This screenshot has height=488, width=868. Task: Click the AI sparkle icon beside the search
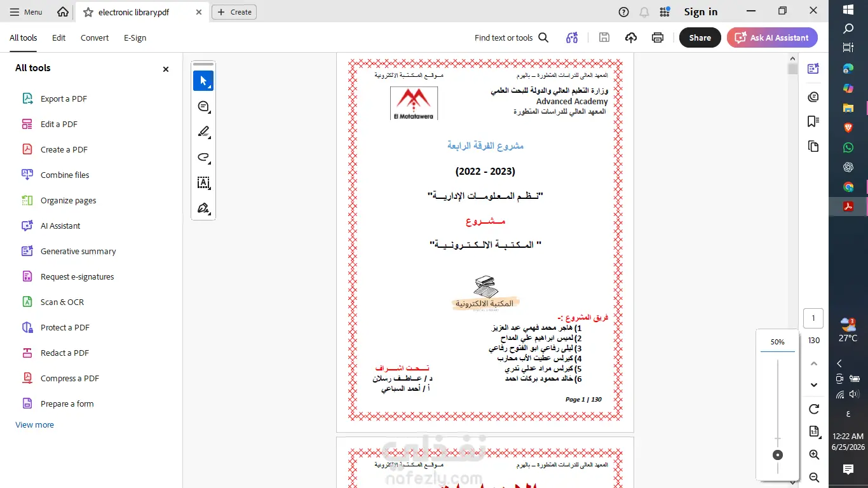click(572, 37)
